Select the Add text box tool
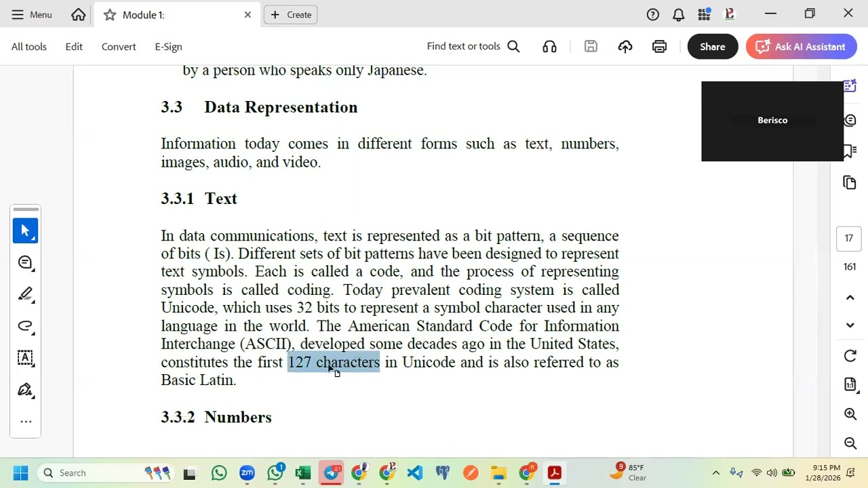868x488 pixels. [x=26, y=358]
